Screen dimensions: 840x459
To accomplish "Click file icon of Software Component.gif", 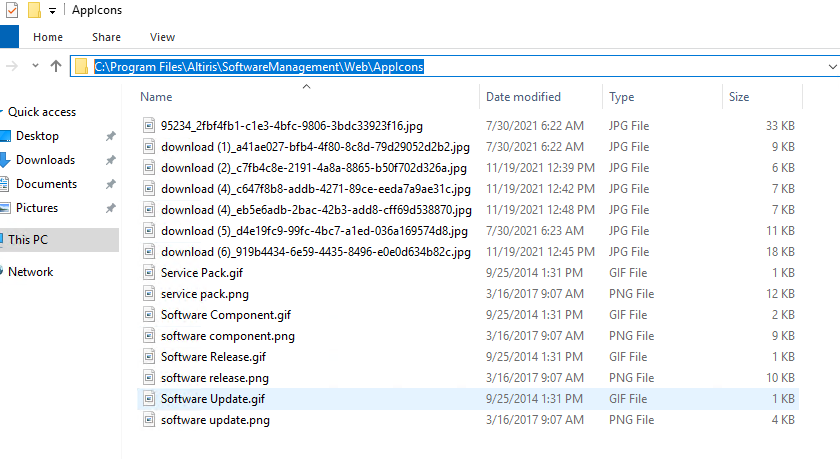I will point(149,314).
